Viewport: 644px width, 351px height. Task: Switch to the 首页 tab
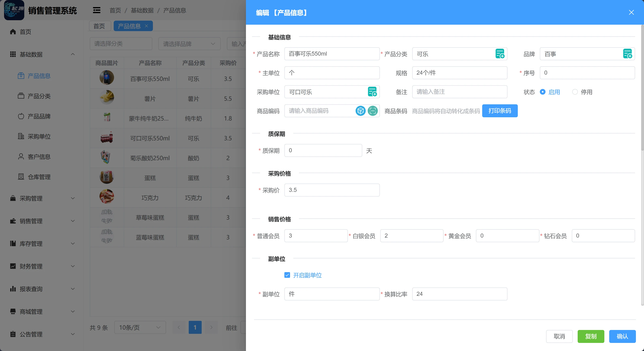click(x=100, y=26)
